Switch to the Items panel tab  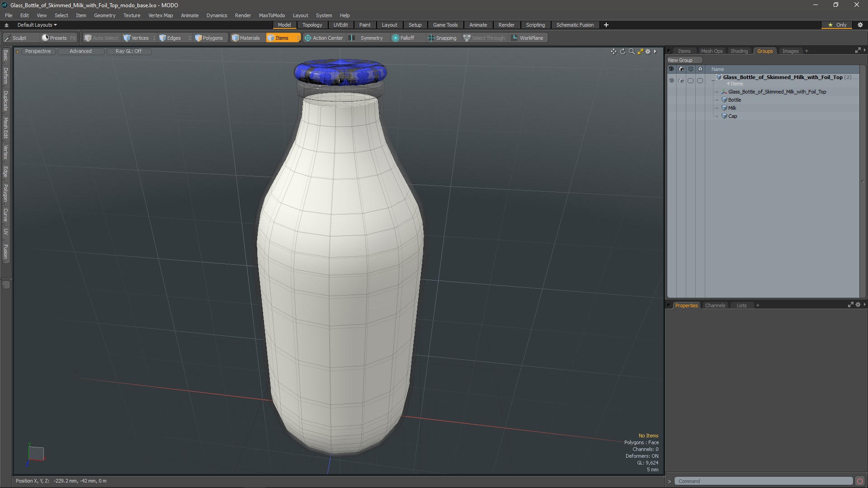pos(684,51)
